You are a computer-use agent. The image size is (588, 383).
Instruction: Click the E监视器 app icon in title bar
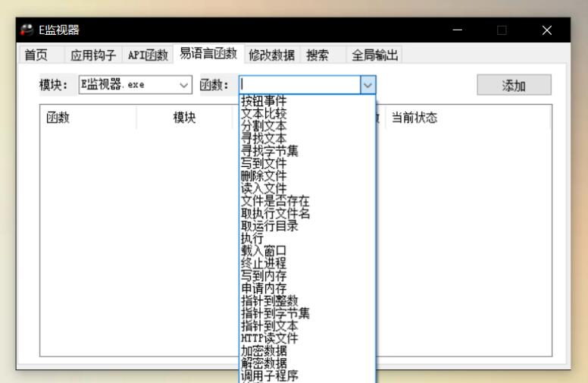tap(27, 30)
